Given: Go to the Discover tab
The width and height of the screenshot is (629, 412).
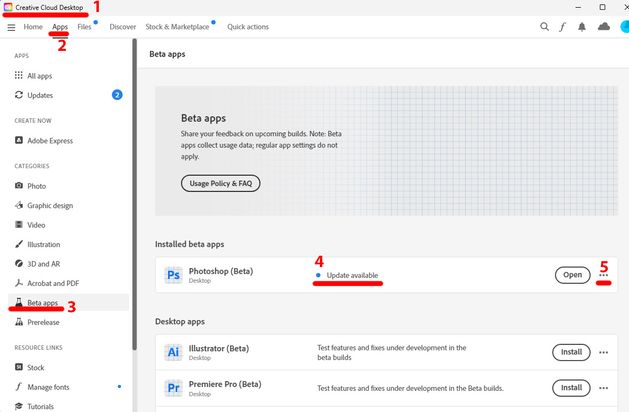Looking at the screenshot, I should (x=123, y=27).
